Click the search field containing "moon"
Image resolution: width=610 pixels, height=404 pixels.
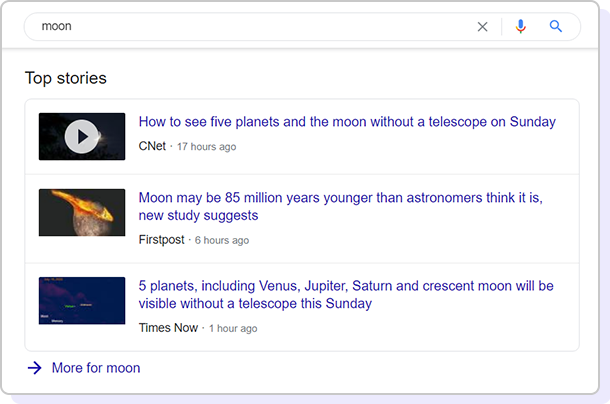point(250,27)
